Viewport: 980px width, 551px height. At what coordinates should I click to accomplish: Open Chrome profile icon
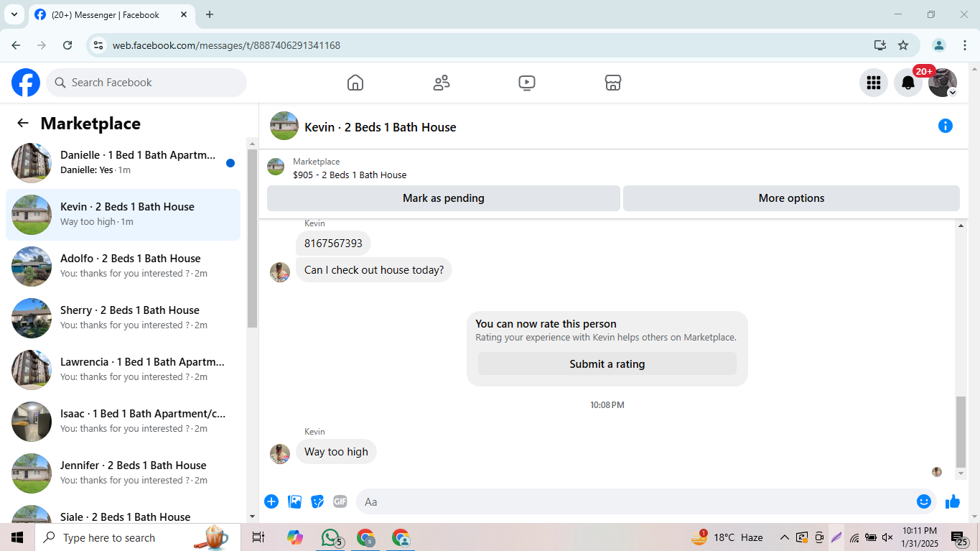[939, 45]
